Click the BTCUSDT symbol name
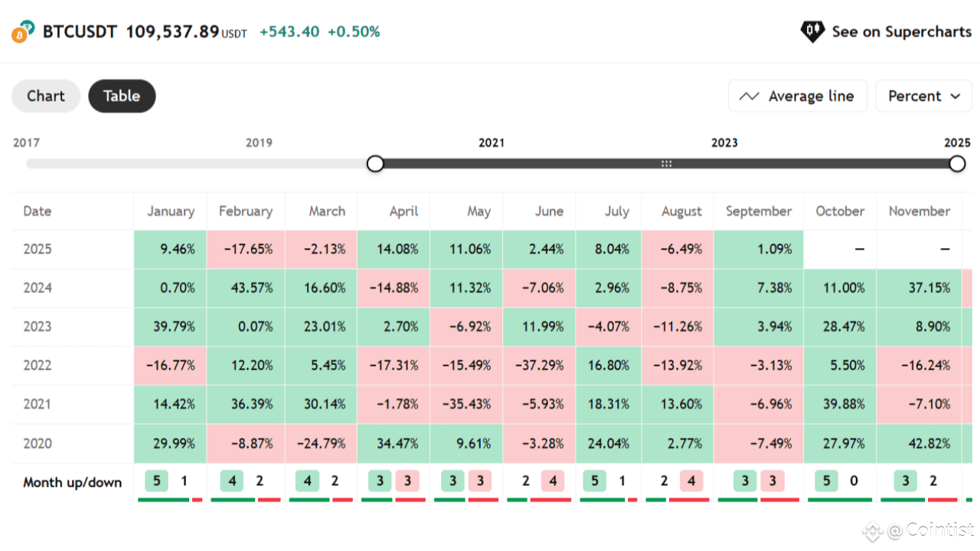 click(80, 31)
